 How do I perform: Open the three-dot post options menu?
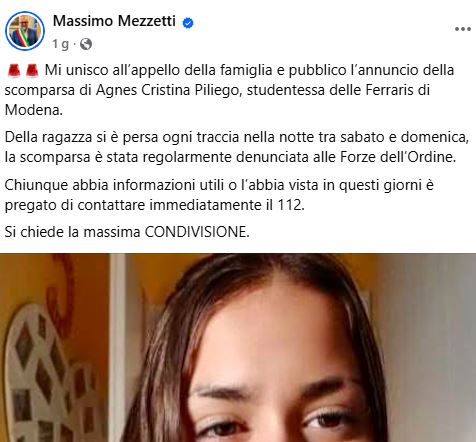pos(463,29)
